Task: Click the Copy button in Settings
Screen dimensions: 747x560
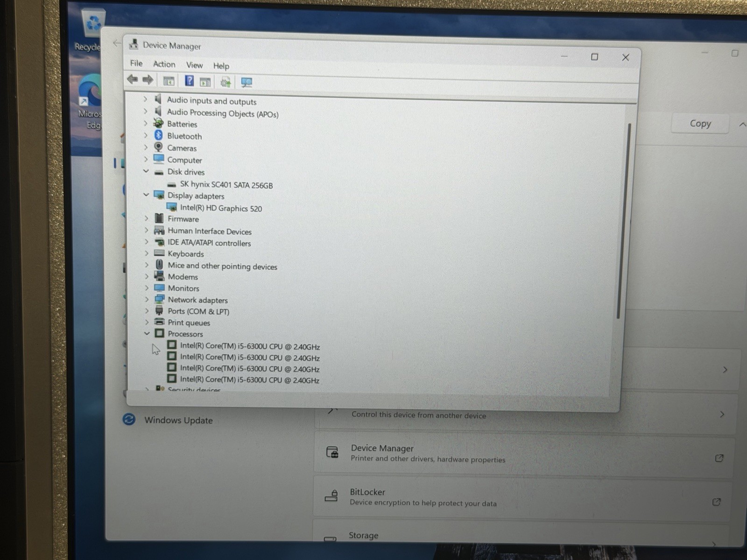Action: [x=700, y=124]
